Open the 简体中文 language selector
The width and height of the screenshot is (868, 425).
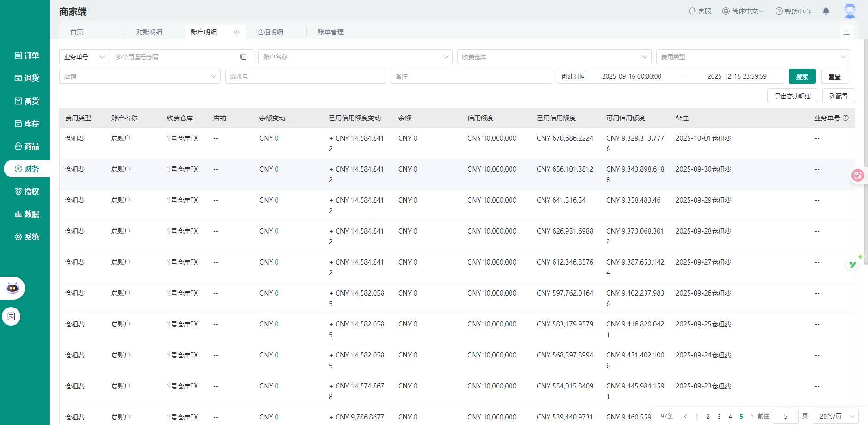[x=743, y=11]
